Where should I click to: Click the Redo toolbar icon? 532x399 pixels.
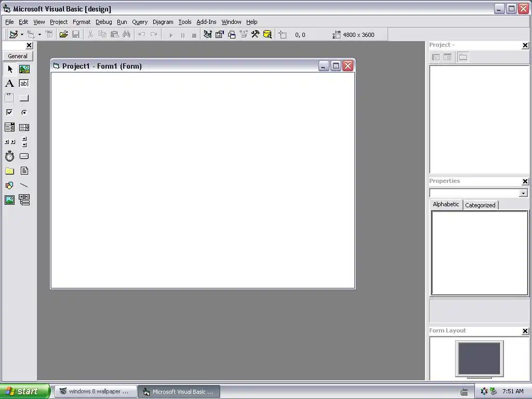(x=154, y=35)
